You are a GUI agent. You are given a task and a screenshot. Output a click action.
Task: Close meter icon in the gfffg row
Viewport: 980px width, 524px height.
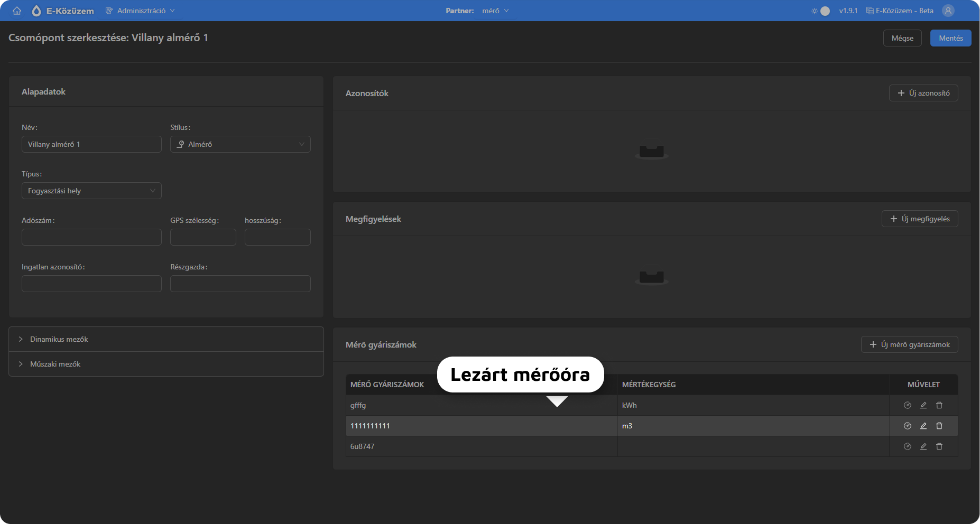(x=908, y=405)
